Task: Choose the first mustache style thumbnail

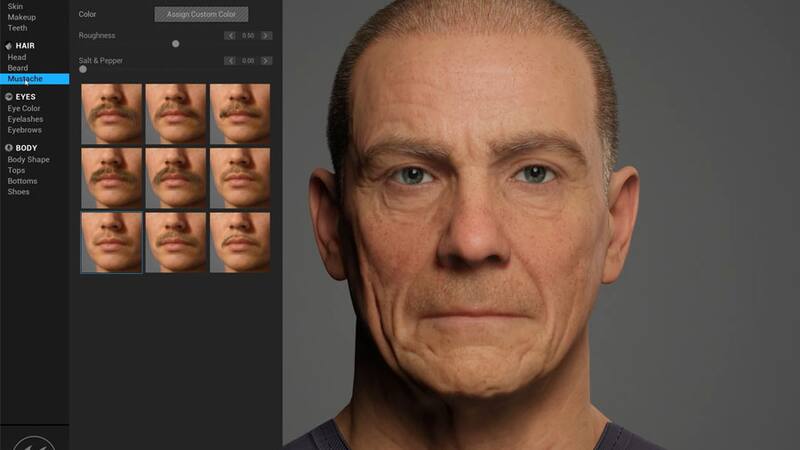Action: point(111,113)
